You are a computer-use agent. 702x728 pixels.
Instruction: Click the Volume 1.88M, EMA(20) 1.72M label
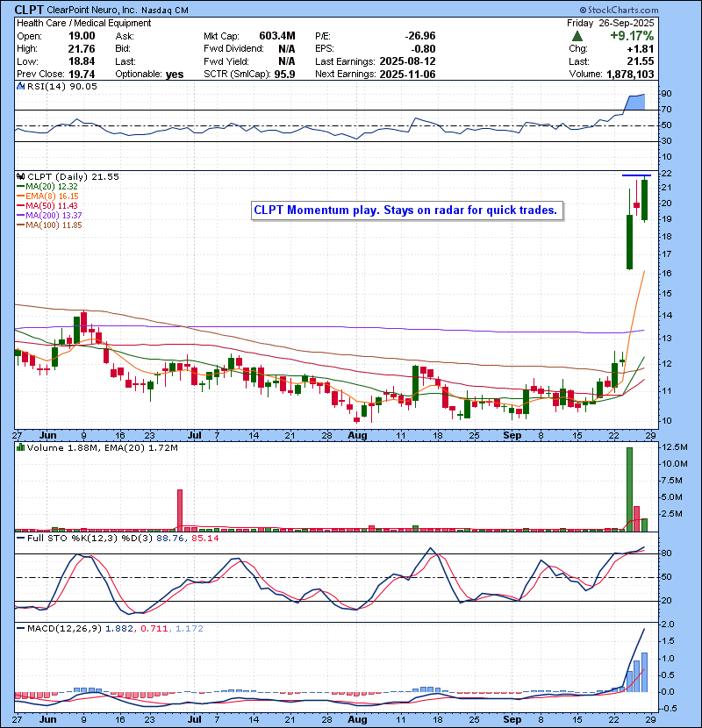(x=102, y=448)
